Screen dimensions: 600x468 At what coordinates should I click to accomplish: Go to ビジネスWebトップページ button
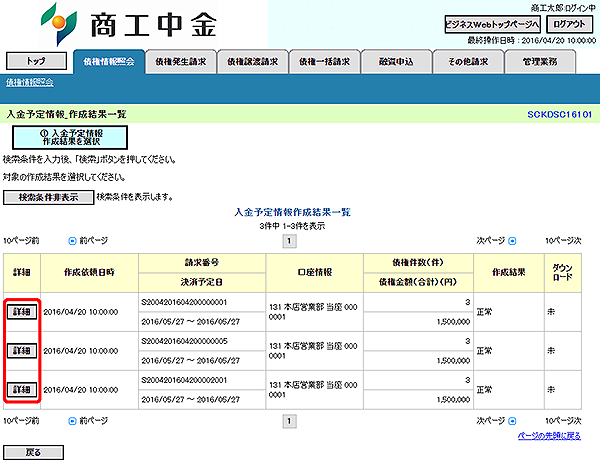pyautogui.click(x=492, y=24)
